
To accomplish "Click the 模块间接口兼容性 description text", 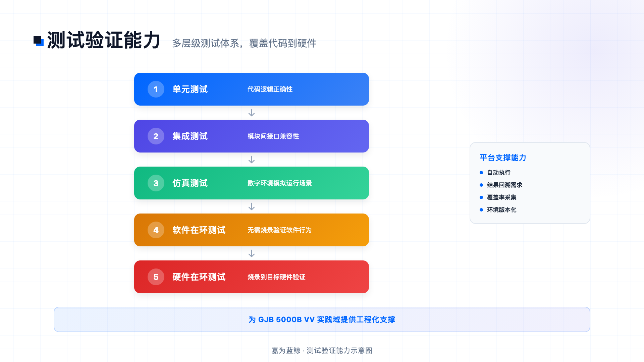I will point(273,136).
